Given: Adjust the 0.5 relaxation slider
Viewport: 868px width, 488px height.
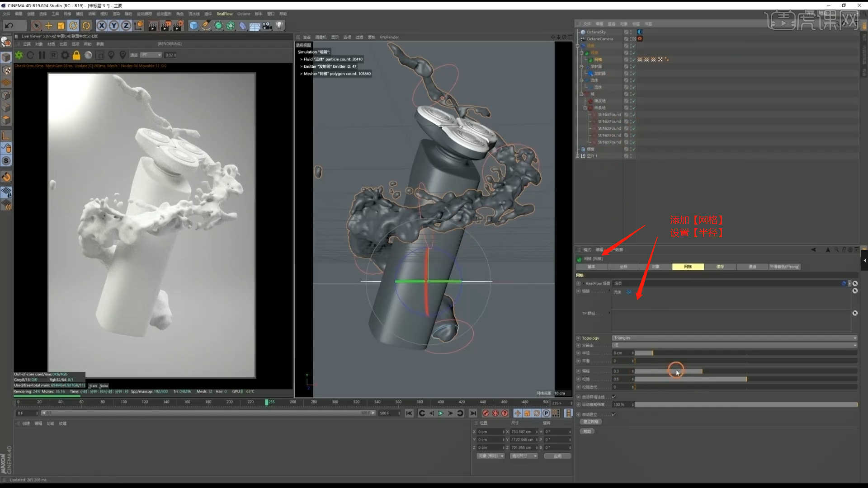Looking at the screenshot, I should (x=746, y=379).
